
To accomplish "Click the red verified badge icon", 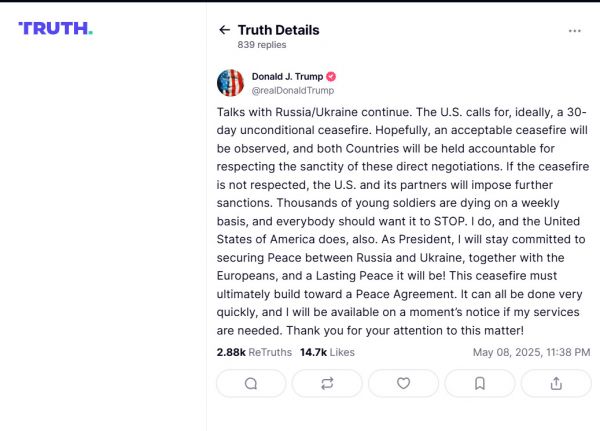I will pos(331,76).
